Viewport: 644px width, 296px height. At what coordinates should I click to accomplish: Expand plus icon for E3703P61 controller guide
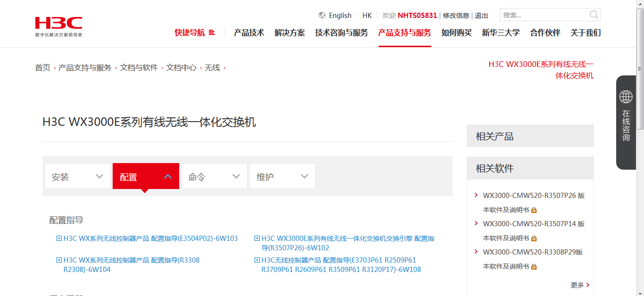click(257, 260)
